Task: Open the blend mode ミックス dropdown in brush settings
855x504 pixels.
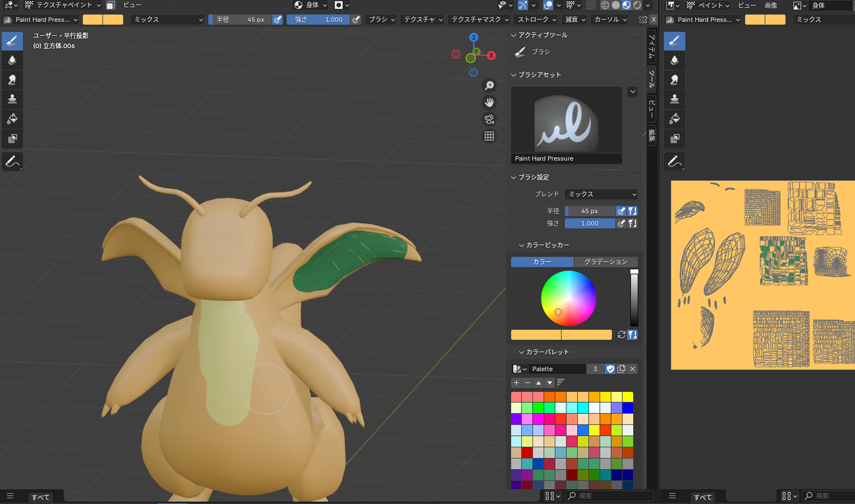Action: (x=601, y=194)
